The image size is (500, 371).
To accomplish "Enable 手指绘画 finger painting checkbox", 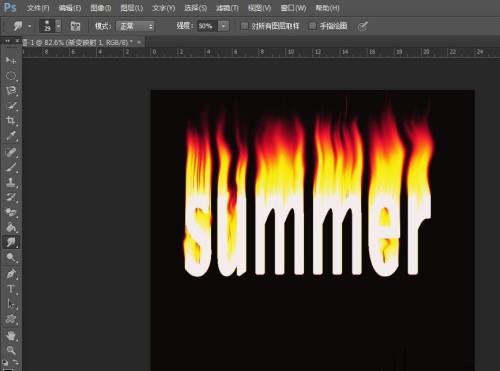I will 312,26.
